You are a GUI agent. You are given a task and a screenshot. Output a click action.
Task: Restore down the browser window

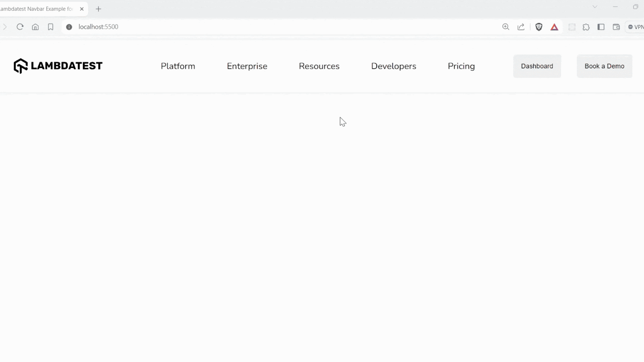[636, 7]
